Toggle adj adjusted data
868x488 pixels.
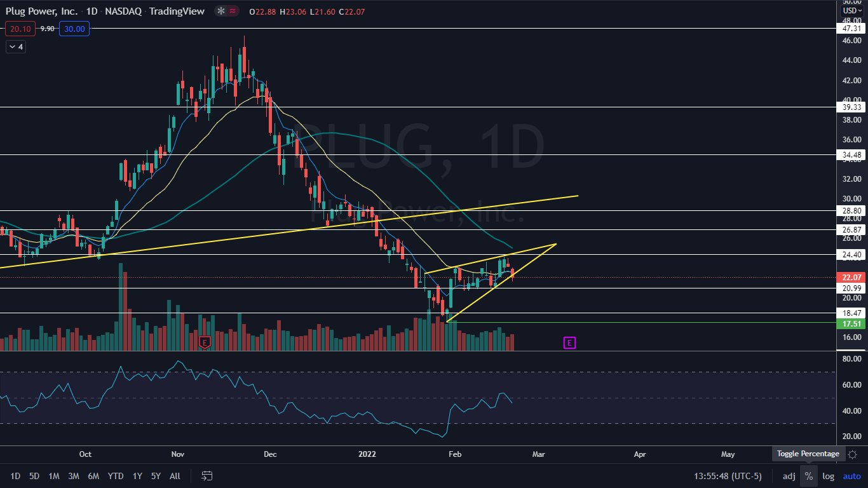[x=789, y=476]
